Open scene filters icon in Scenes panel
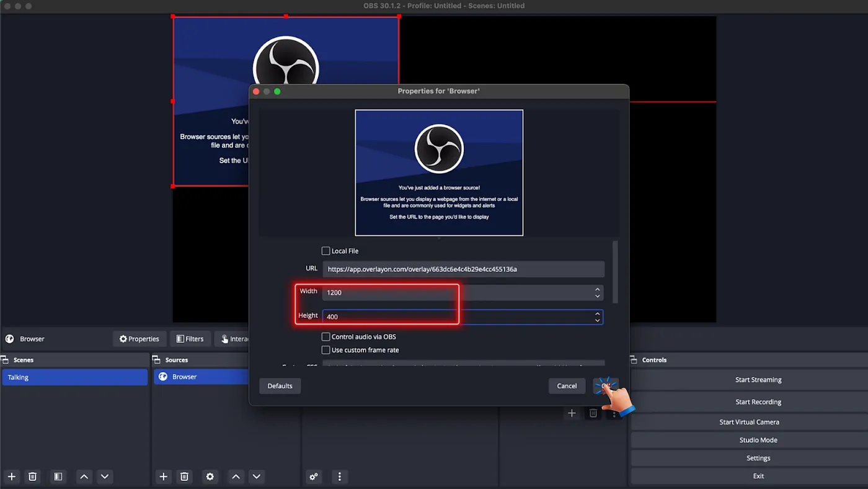Screen dimensions: 868x489 (58, 477)
